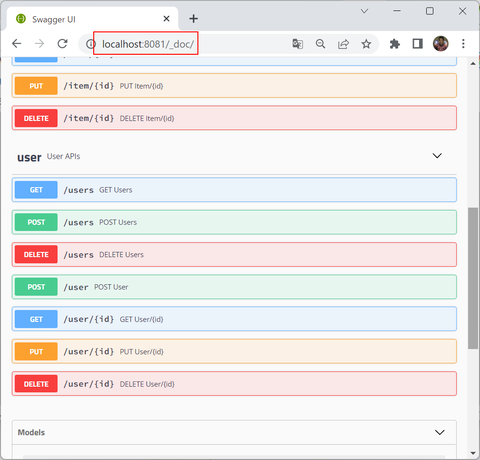Screen dimensions: 480x460
Task: Click the 'PUT User/{id}' description text
Action: (142, 352)
